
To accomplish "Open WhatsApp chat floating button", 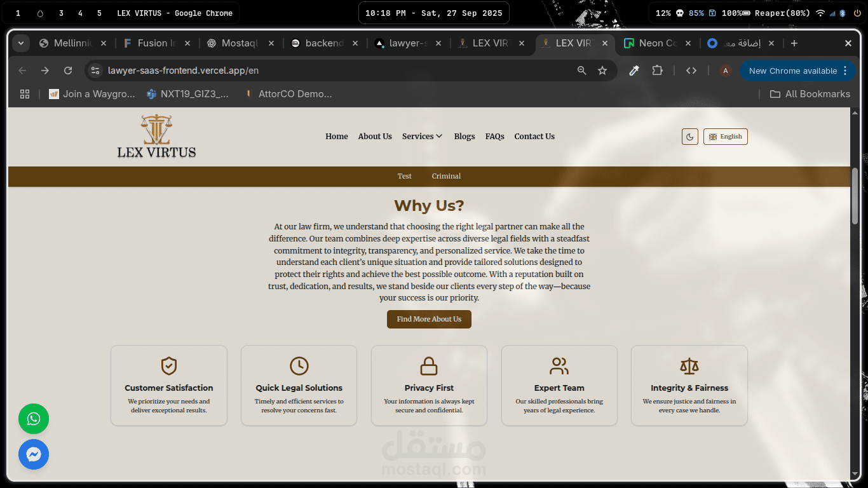I will click(34, 419).
